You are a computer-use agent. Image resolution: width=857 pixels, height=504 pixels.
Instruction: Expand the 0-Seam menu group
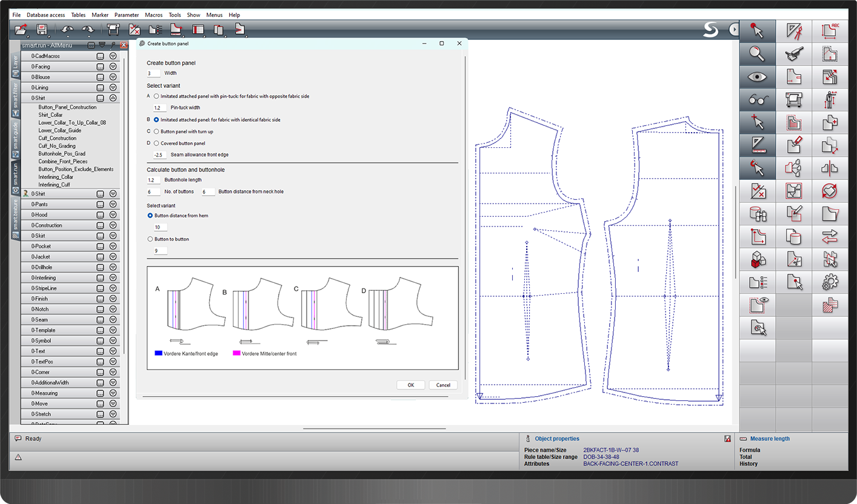coord(113,320)
